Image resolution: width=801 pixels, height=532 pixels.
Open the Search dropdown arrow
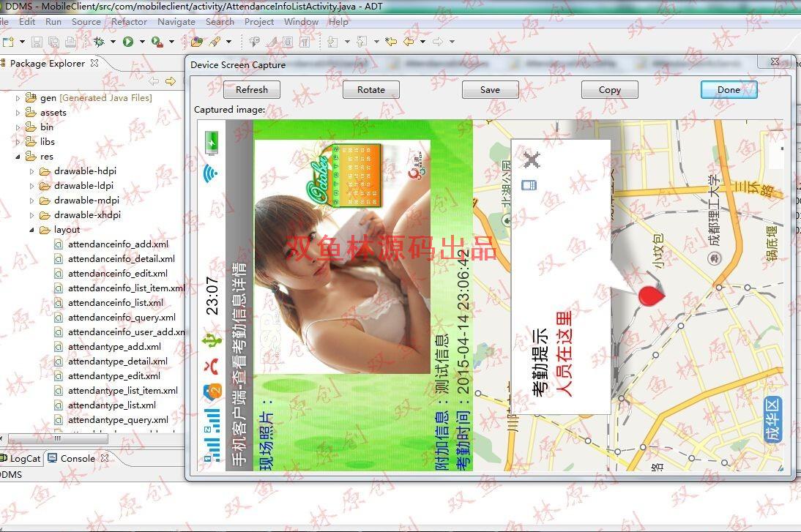tap(228, 42)
